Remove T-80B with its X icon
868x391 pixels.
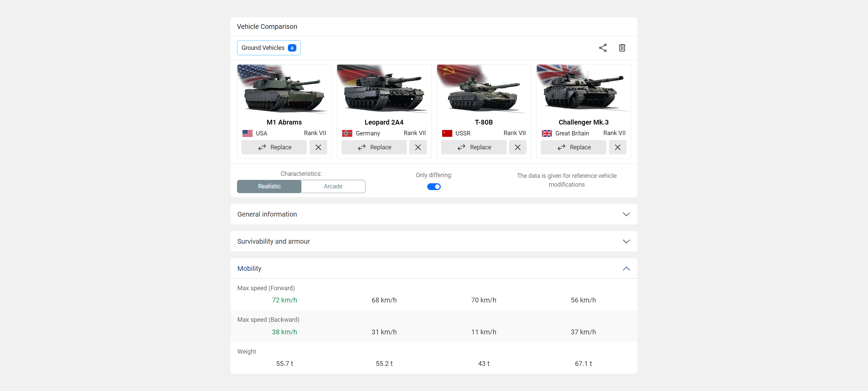coord(517,147)
